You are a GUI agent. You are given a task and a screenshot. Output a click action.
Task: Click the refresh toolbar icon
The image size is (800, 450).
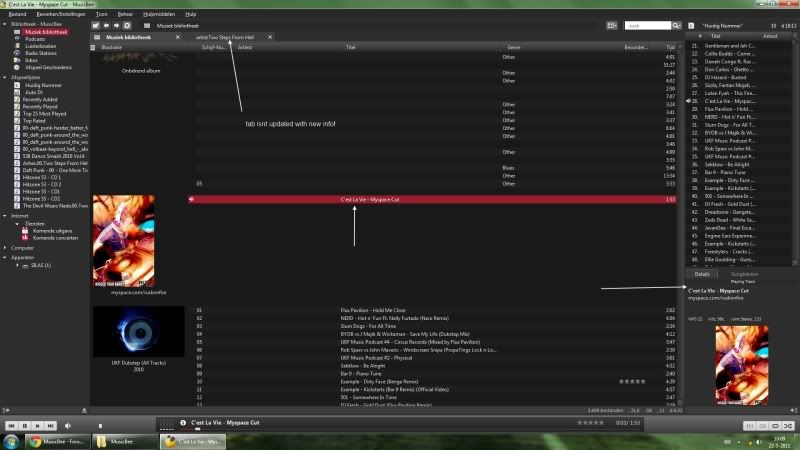(x=127, y=26)
